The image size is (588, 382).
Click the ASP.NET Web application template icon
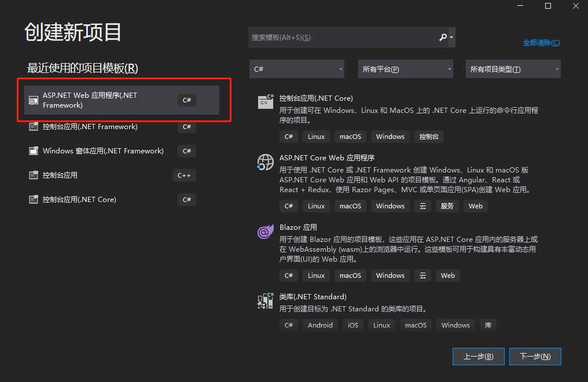tap(34, 100)
